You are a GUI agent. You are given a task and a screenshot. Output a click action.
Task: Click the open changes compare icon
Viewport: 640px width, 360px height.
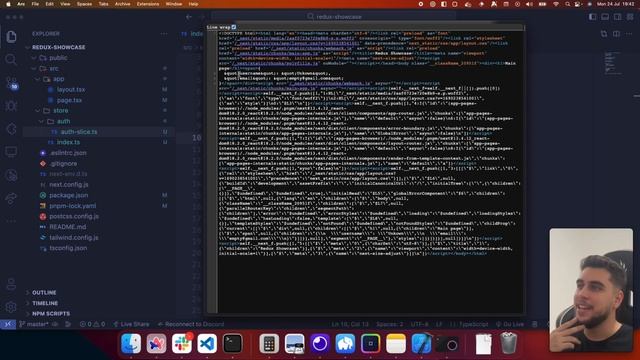[x=604, y=34]
